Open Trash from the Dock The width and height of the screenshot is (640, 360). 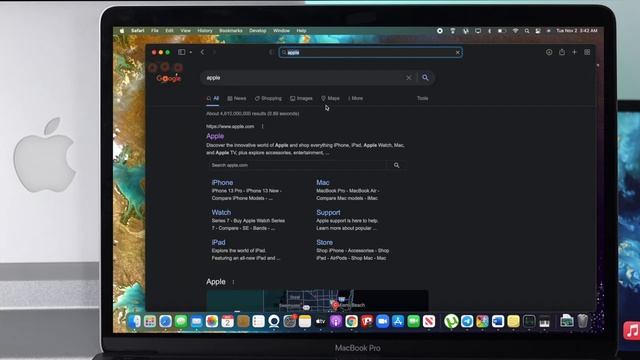click(x=582, y=322)
